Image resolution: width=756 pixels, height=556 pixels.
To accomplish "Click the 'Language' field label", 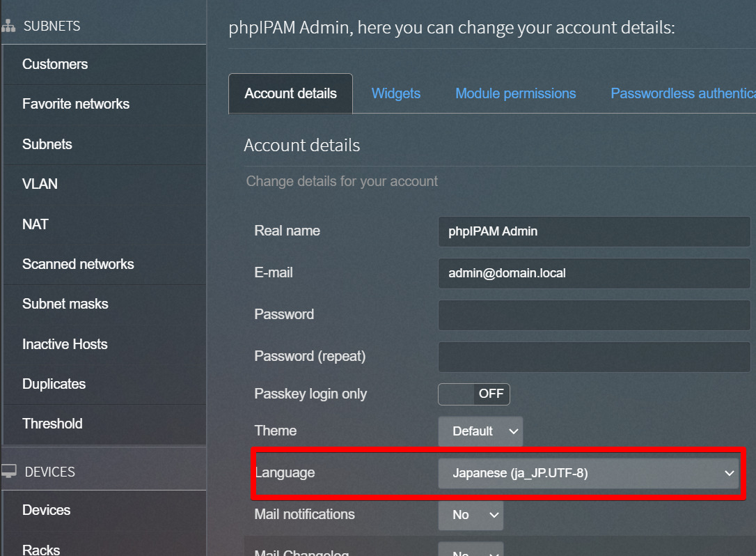I will pos(285,472).
